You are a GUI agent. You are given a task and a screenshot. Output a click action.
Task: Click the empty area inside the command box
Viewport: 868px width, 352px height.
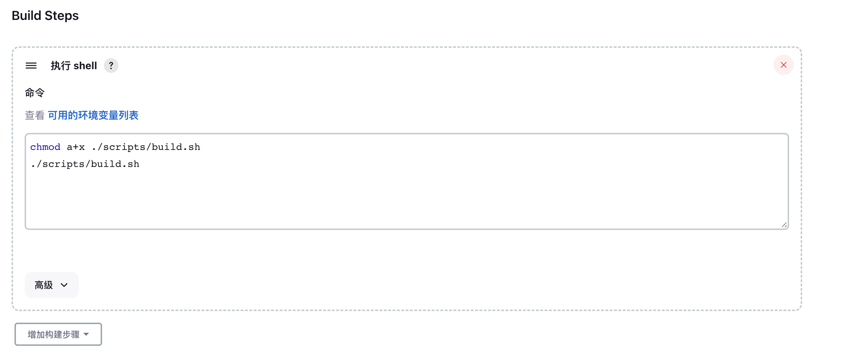407,199
